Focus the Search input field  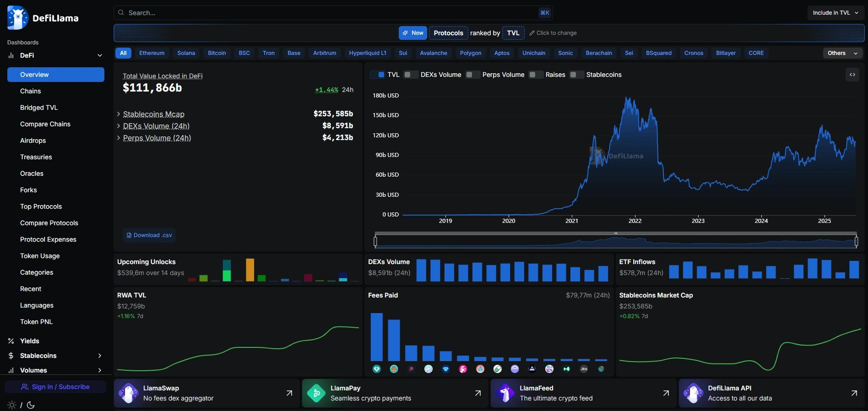pos(333,13)
